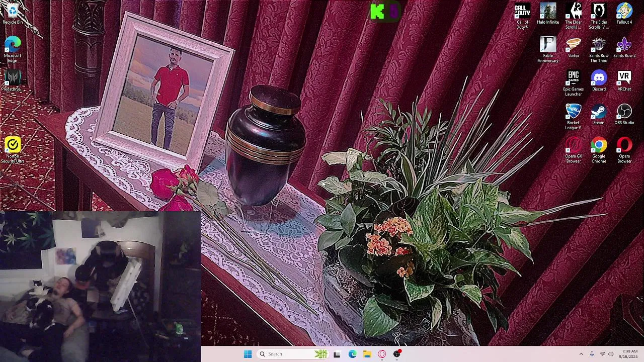Select the OBS Studio desktop shortcut
Image resolution: width=644 pixels, height=362 pixels.
point(624,114)
